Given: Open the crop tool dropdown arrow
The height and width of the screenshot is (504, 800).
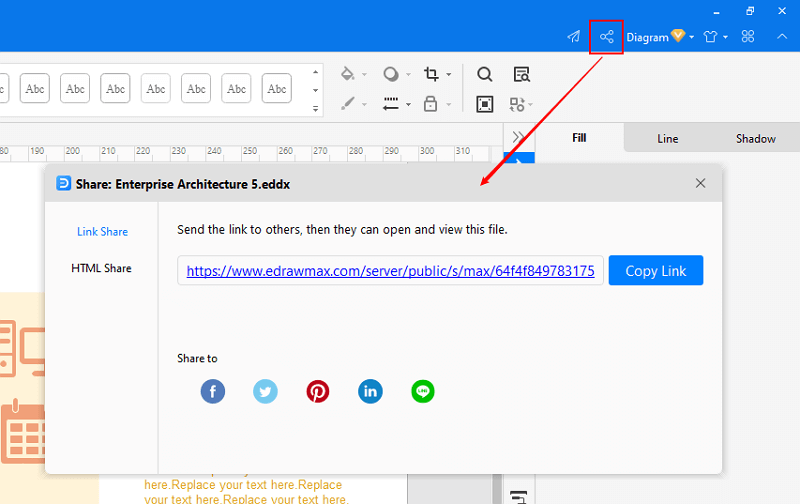Looking at the screenshot, I should (x=448, y=74).
